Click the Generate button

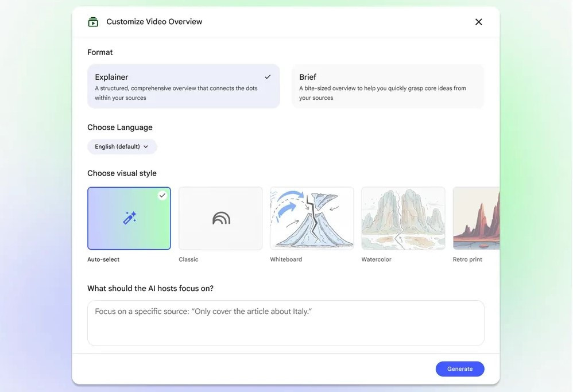coord(459,369)
